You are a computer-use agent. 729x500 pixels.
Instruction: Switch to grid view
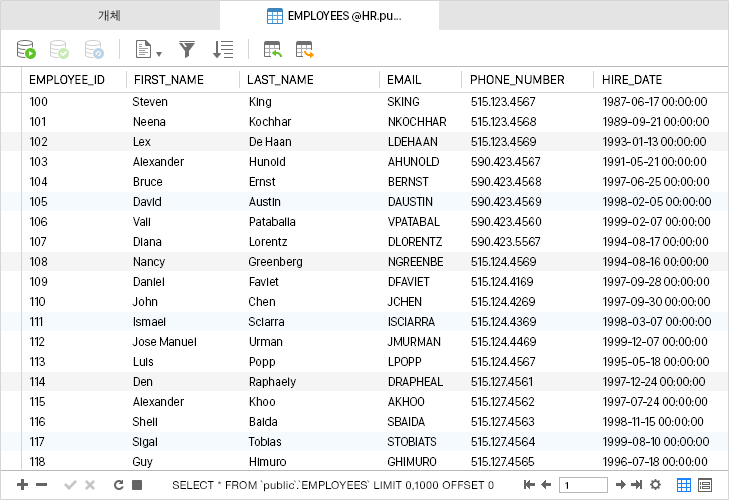point(685,485)
